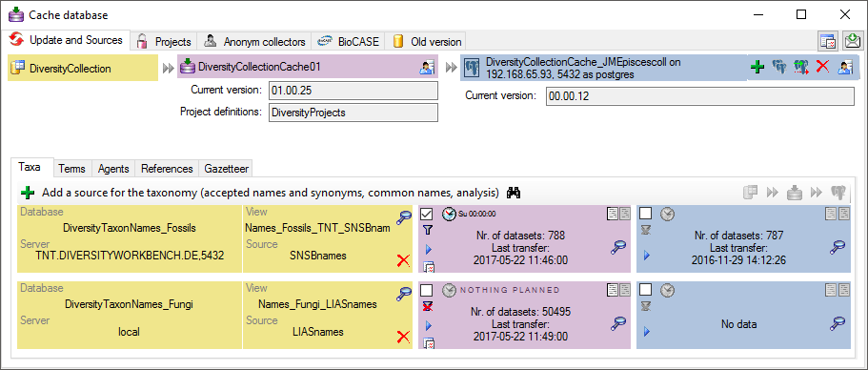
Task: Click the DiversityTaxonNames_Fungi database name
Action: pyautogui.click(x=130, y=304)
